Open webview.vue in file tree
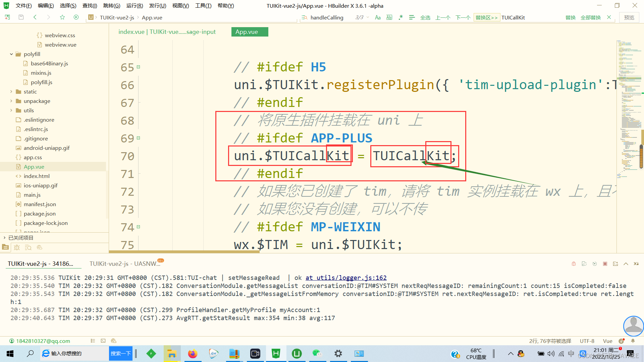 (60, 45)
